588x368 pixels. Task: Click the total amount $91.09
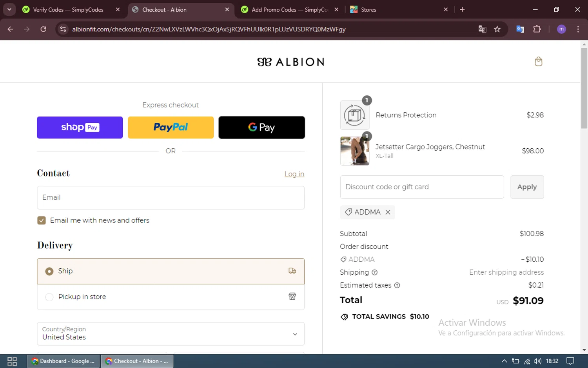[x=528, y=301]
